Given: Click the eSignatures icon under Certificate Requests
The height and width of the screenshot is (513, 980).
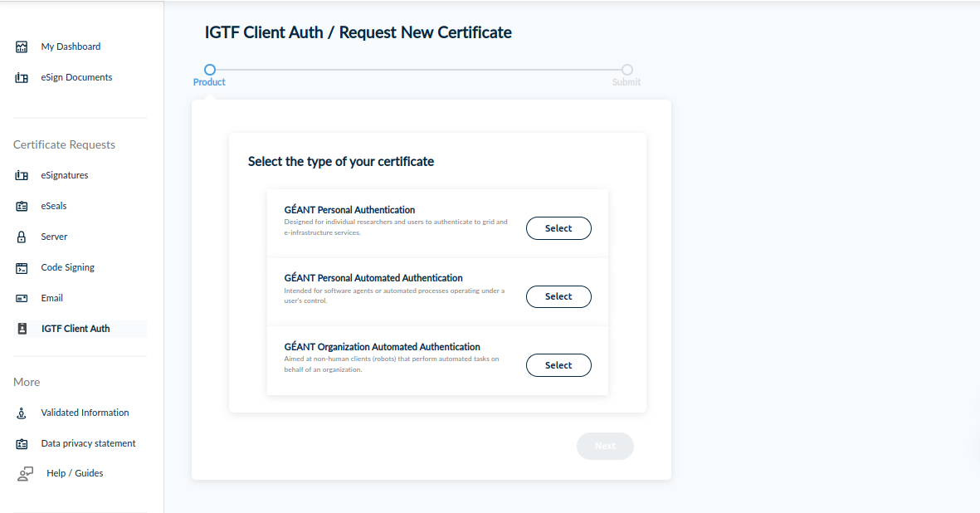Looking at the screenshot, I should coord(22,176).
